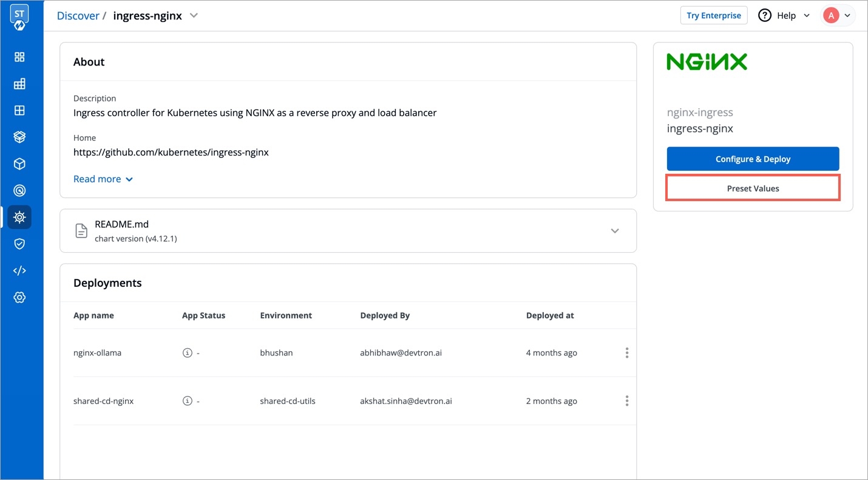Click the NGINX chart logo
Screen dimensions: 868x480
pos(707,62)
